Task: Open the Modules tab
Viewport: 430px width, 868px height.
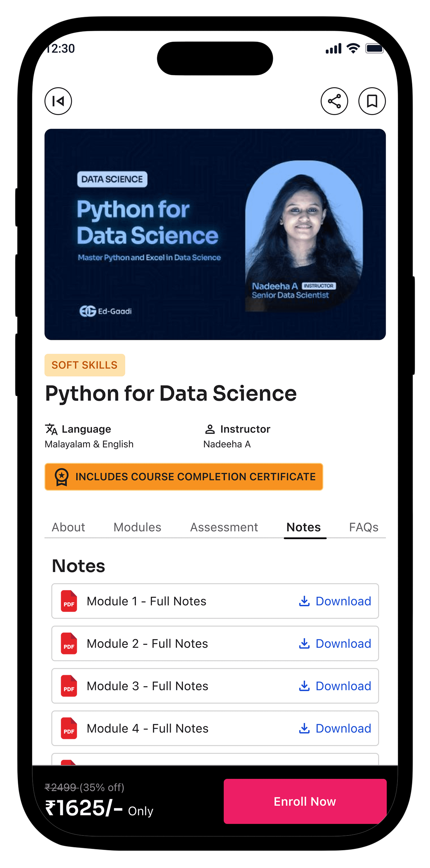Action: point(137,527)
